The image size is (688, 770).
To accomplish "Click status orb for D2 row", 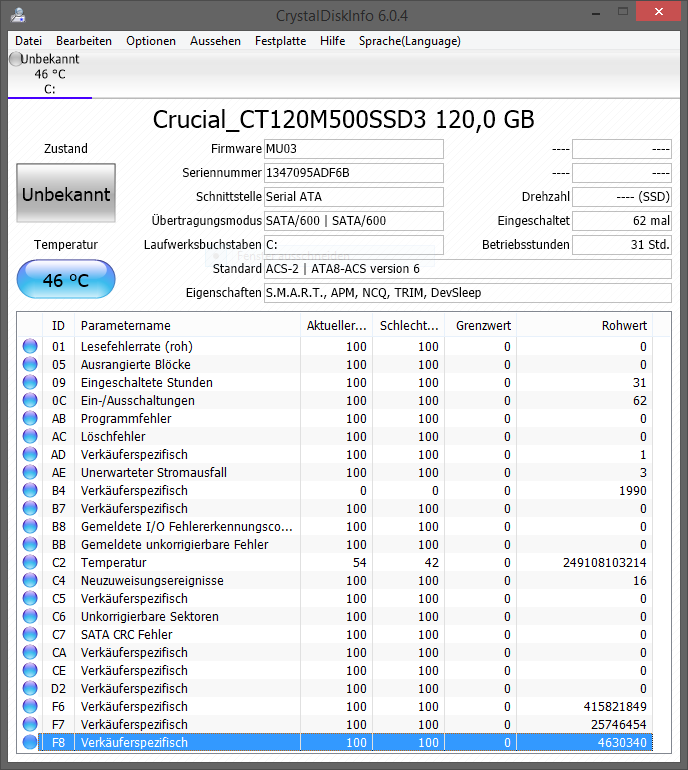I will pos(30,688).
